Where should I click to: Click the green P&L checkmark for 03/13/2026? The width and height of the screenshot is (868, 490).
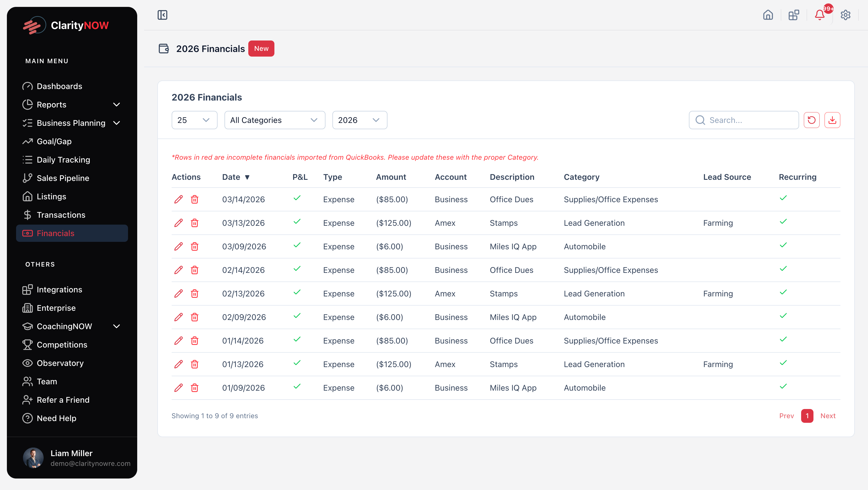point(297,221)
